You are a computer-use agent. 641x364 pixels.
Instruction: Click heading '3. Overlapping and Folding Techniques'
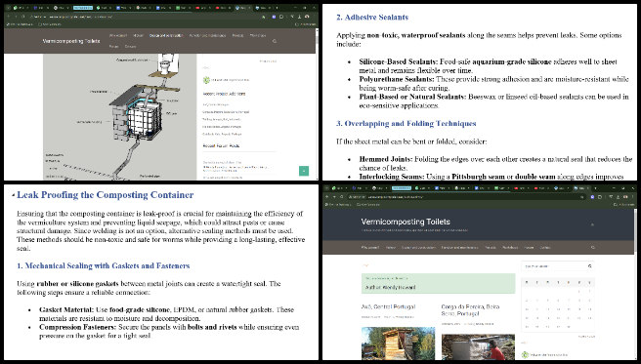406,123
